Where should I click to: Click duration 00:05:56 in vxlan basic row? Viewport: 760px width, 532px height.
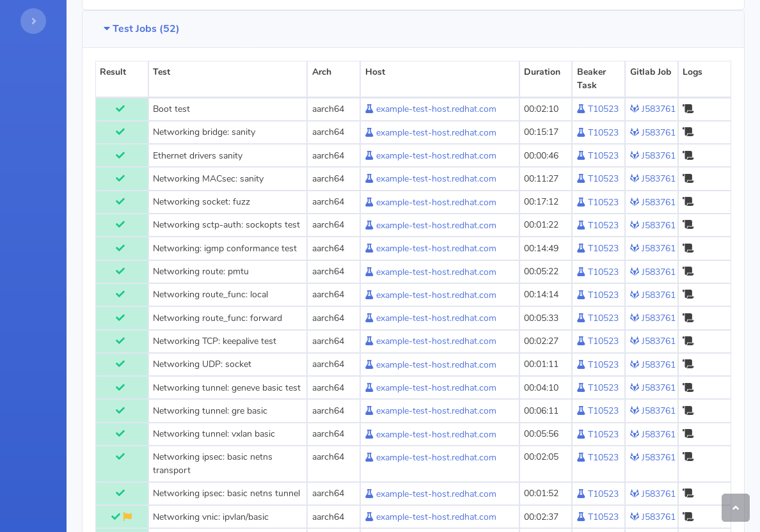[x=541, y=434]
